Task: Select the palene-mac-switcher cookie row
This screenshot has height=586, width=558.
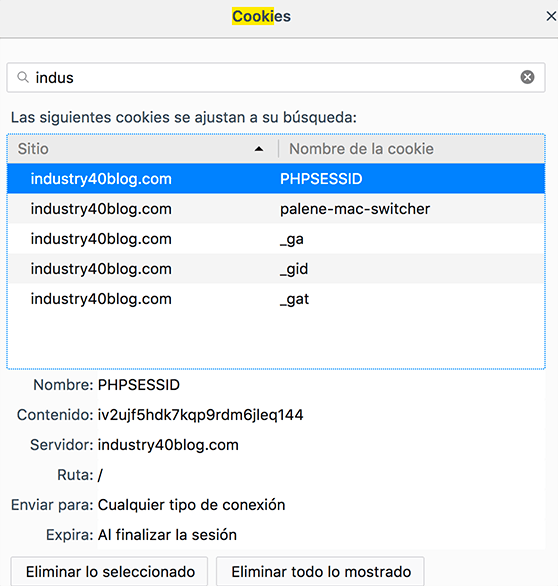Action: (x=276, y=209)
